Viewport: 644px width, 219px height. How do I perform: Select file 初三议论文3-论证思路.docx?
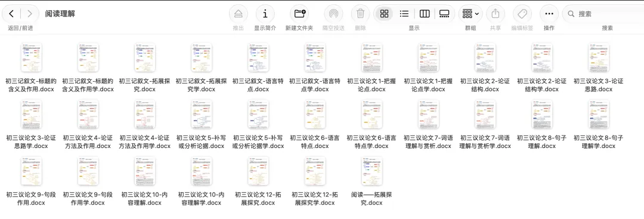[x=599, y=68]
